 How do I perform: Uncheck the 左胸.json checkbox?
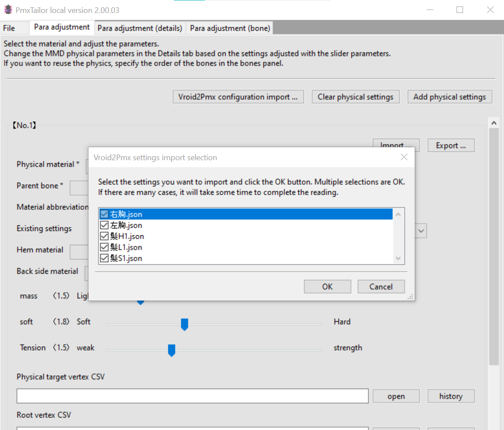[104, 225]
